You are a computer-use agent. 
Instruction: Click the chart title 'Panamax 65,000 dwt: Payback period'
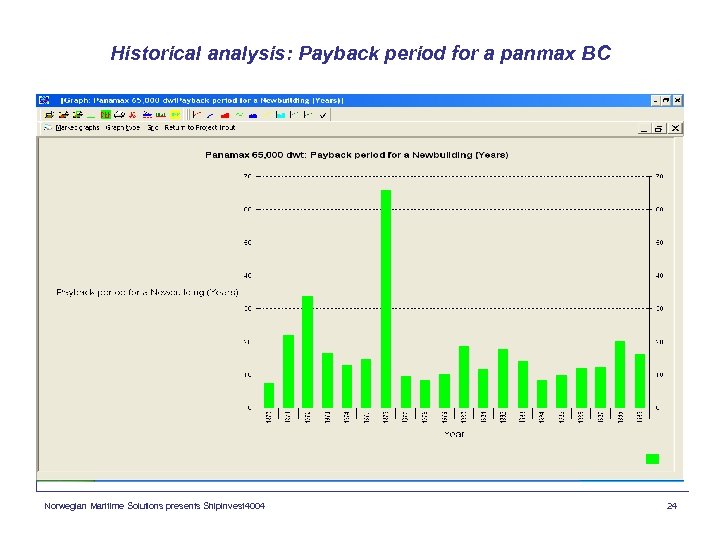pyautogui.click(x=356, y=155)
